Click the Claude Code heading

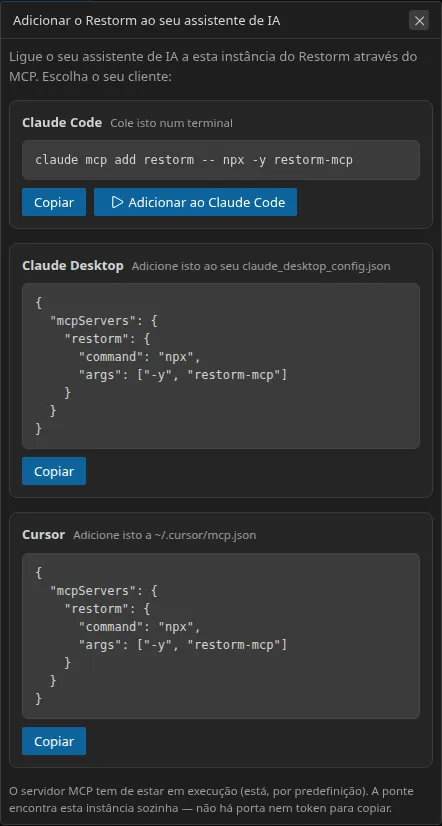click(62, 123)
